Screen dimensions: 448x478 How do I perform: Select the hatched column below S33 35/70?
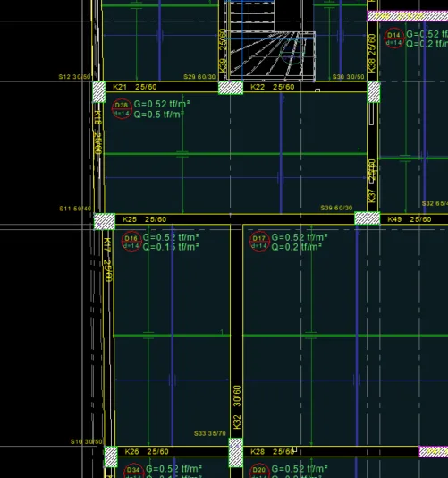coord(236,453)
